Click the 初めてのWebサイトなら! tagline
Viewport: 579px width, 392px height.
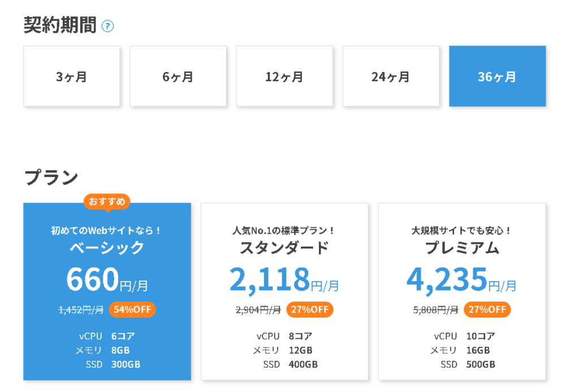pos(106,231)
